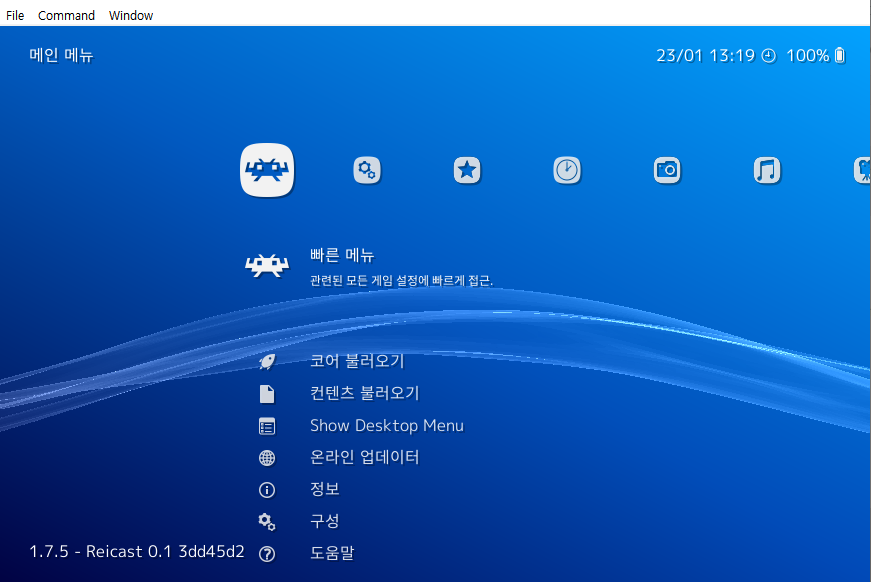Open the File menu
Viewport: 871px width, 582px height.
[15, 16]
